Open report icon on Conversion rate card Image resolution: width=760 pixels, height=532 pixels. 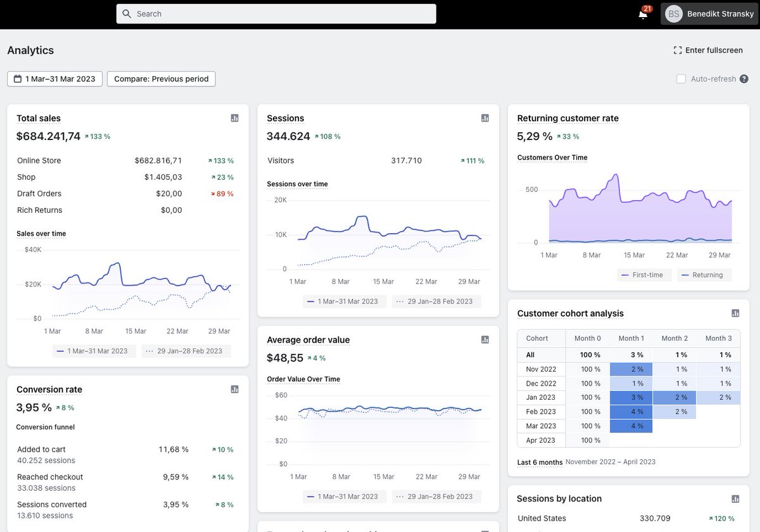tap(234, 389)
